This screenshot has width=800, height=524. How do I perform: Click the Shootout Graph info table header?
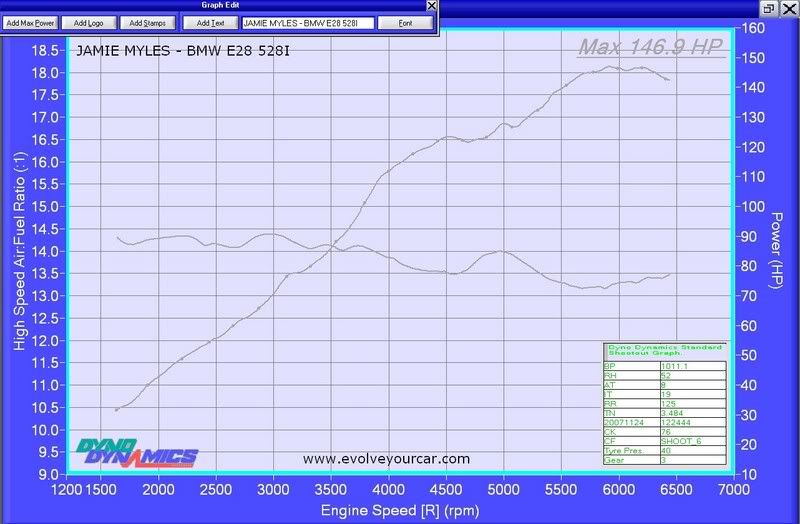664,351
